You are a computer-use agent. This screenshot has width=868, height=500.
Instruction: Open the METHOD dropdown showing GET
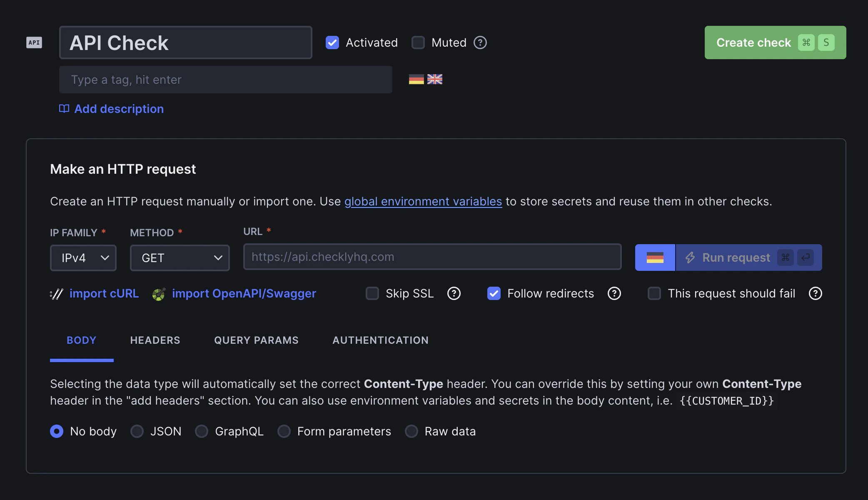[x=180, y=257]
